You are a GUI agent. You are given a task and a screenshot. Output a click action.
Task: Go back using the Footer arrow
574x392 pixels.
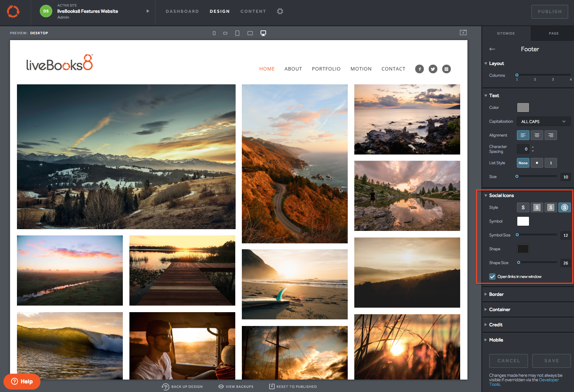[x=492, y=49]
